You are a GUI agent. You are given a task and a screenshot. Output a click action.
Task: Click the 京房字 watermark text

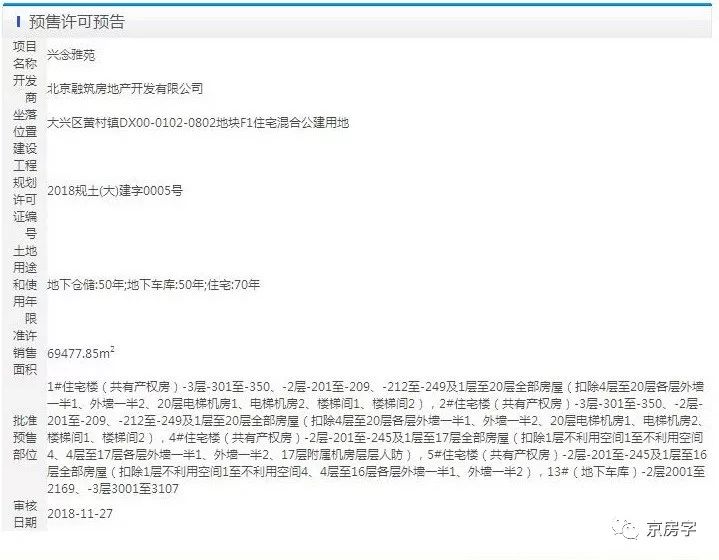click(x=671, y=529)
